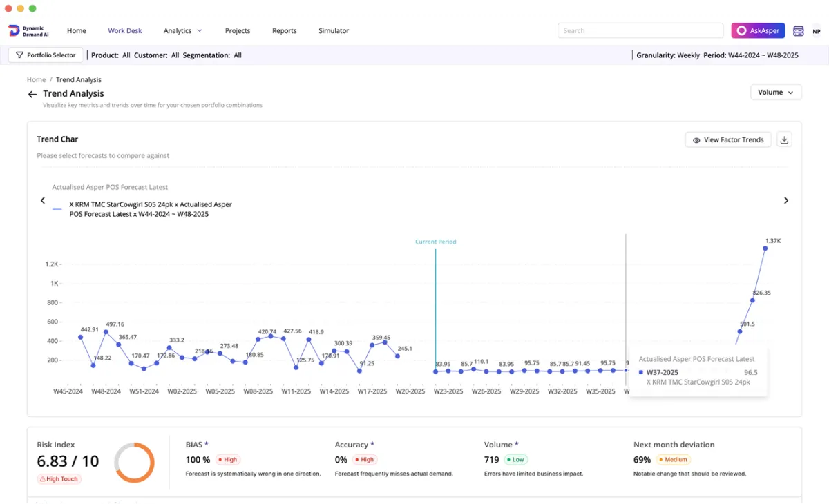This screenshot has height=504, width=829.
Task: Click the 497.16 peak data point
Action: (x=106, y=332)
